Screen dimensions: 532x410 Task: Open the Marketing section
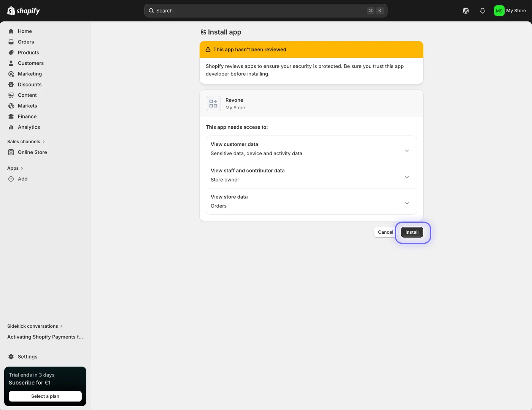point(45,74)
